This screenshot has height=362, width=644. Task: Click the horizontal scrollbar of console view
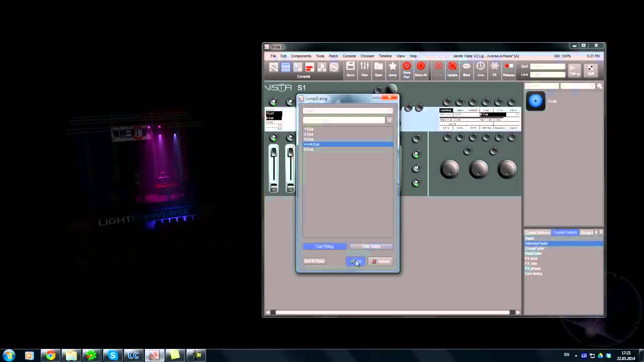click(x=392, y=312)
